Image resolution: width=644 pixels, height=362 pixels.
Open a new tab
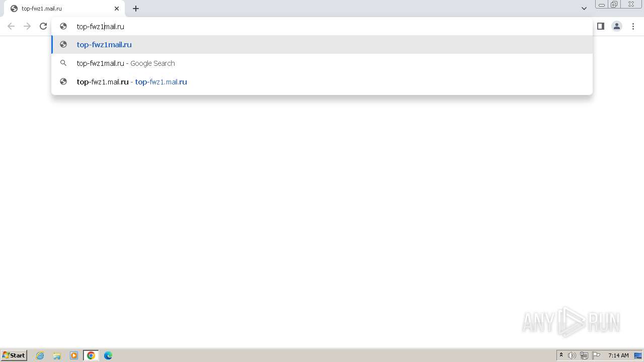pos(136,9)
